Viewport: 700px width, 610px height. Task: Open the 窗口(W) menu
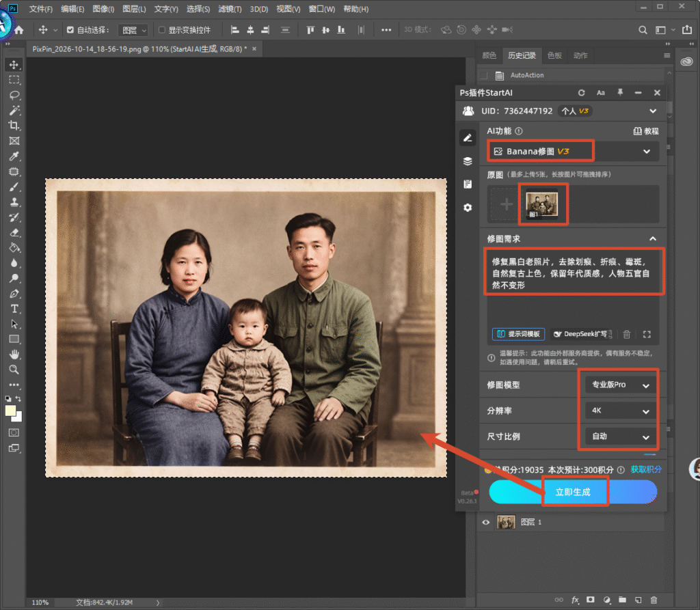(322, 9)
